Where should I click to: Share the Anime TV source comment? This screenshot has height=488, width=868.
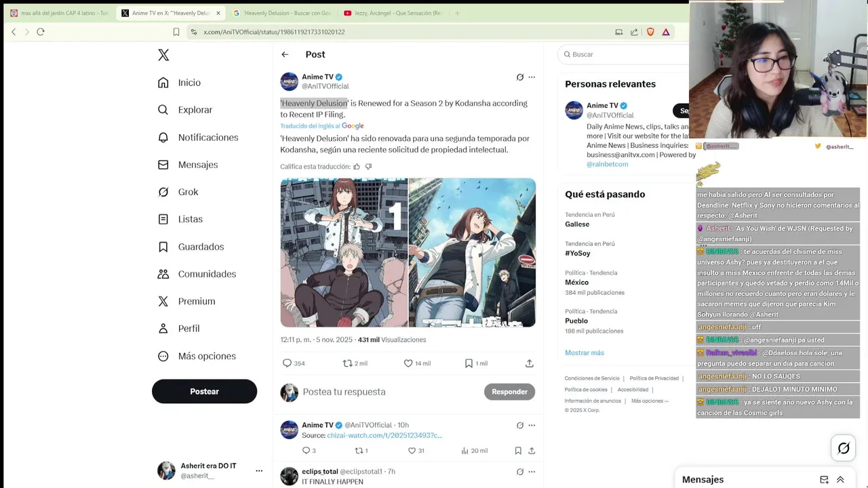coord(532,451)
